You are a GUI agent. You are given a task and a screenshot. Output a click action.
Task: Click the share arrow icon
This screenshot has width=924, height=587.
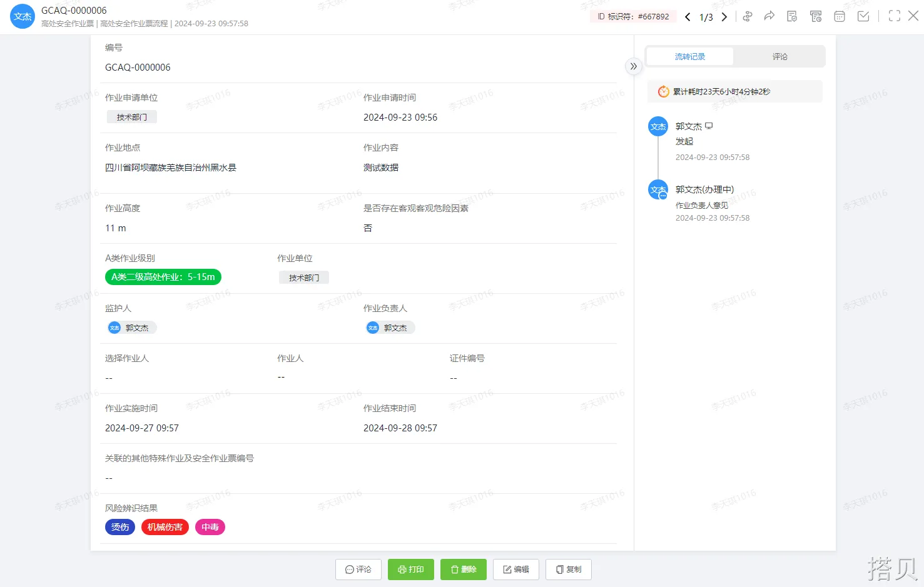pyautogui.click(x=769, y=17)
